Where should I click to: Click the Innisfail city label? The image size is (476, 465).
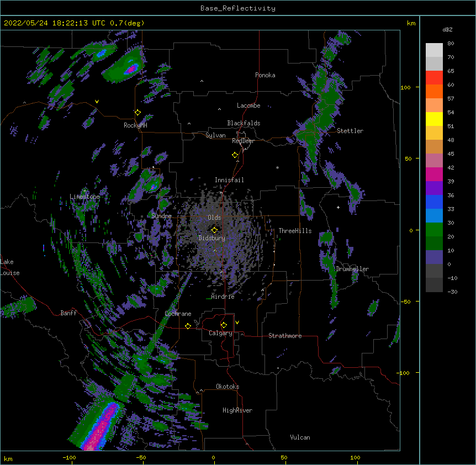coord(229,180)
